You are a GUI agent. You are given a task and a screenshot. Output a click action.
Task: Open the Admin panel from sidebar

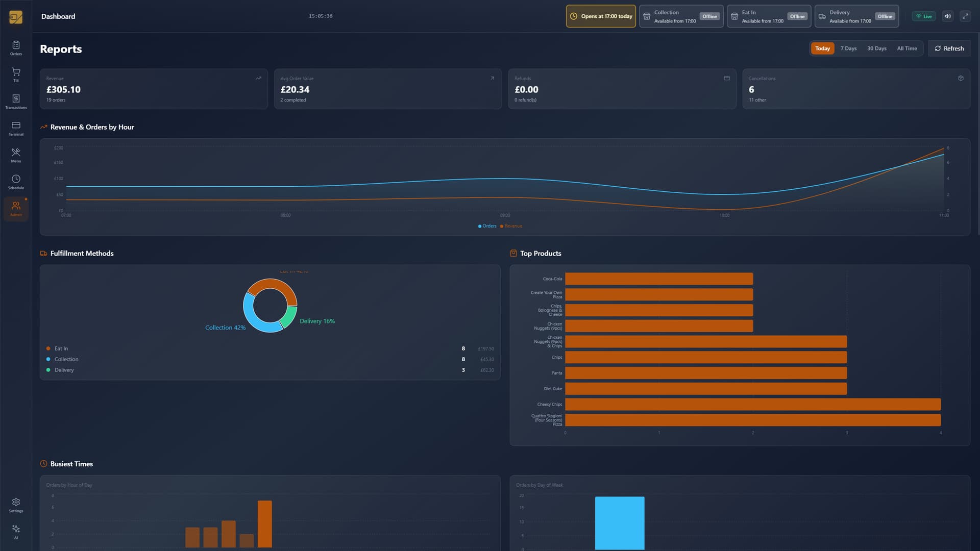point(16,208)
